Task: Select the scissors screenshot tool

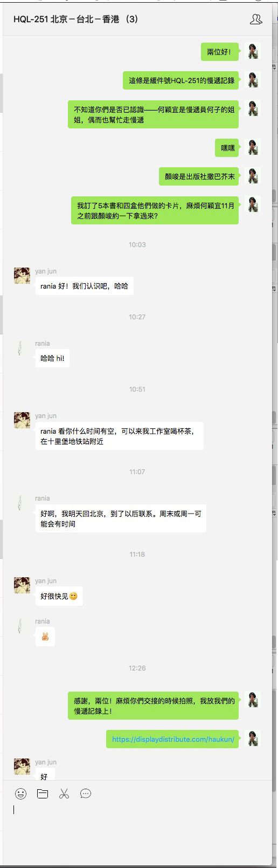Action: [64, 794]
